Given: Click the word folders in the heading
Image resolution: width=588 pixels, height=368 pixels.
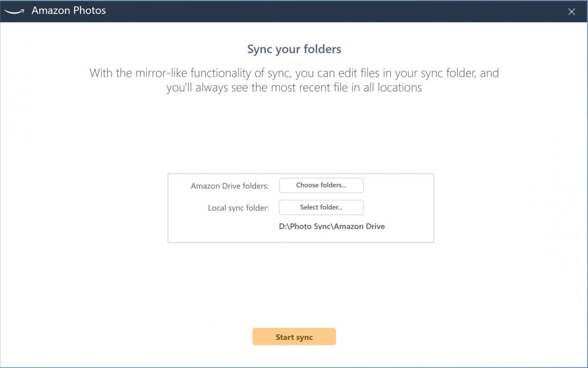Looking at the screenshot, I should 321,49.
